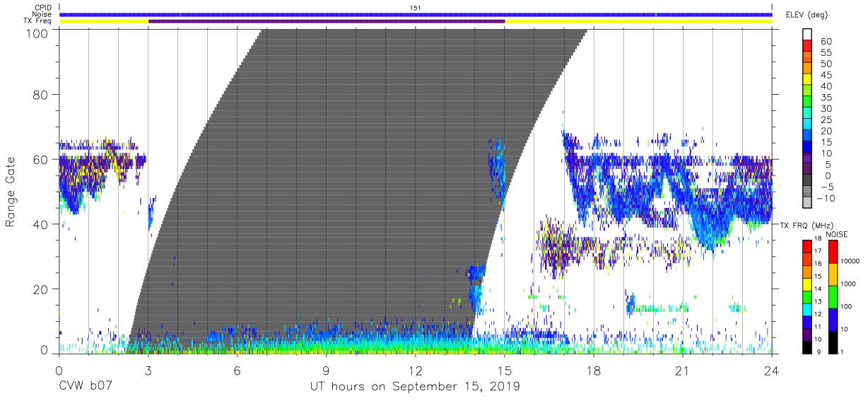Viewport: 868px width, 401px height.
Task: Click the purple segment of the TX Freq bar
Action: pyautogui.click(x=327, y=21)
